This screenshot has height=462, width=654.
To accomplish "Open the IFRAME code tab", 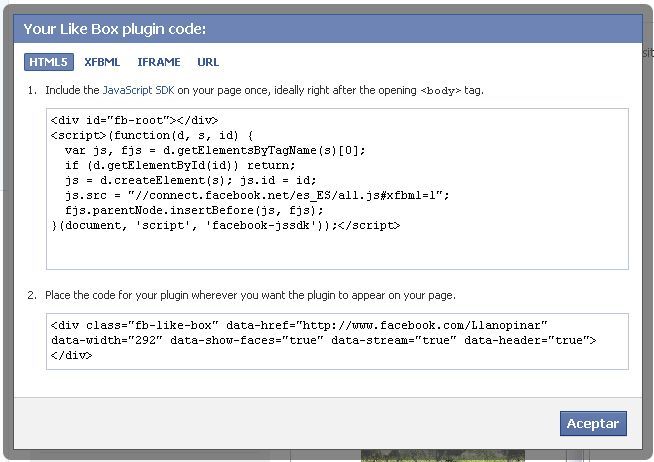I will tap(159, 62).
